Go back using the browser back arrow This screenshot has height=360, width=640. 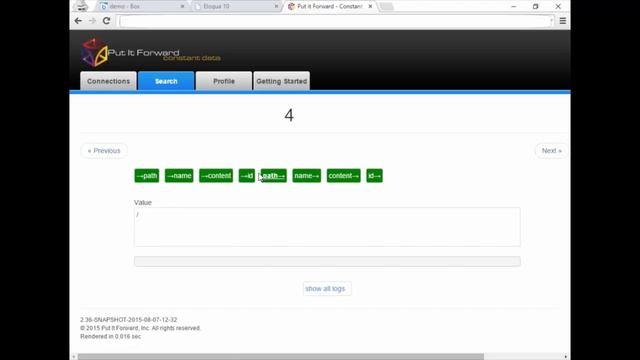click(78, 21)
